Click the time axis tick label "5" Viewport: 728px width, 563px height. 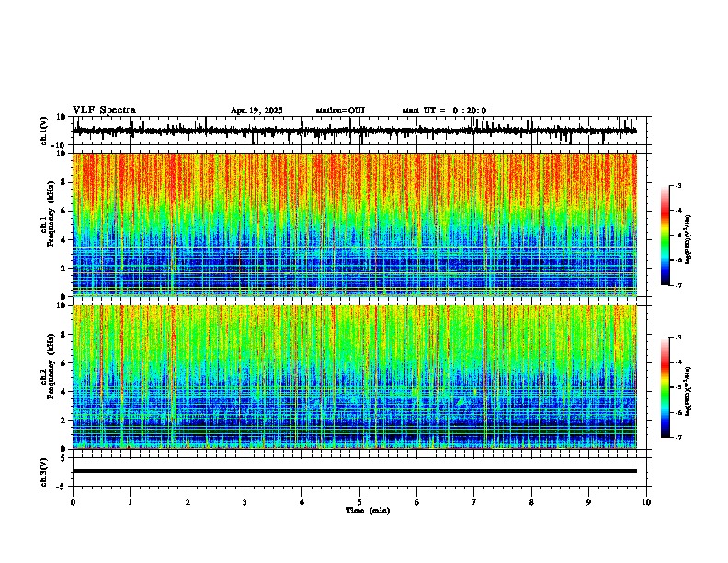pyautogui.click(x=359, y=502)
